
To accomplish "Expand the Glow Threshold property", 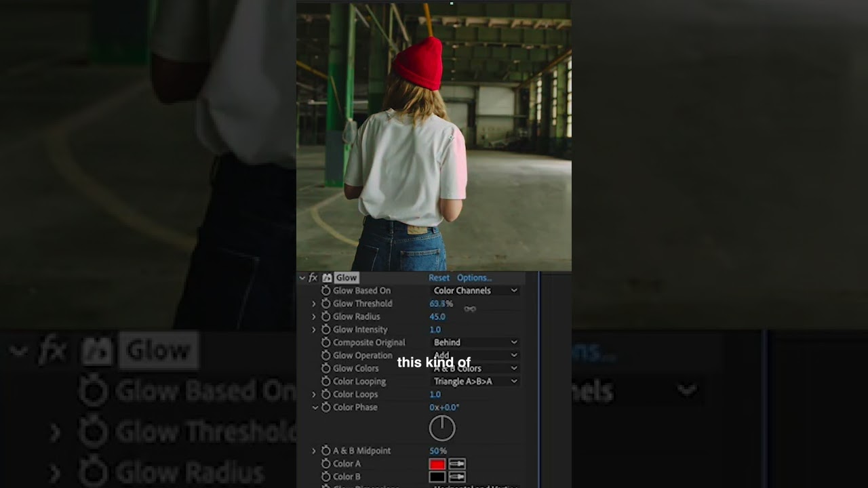I will (x=314, y=304).
